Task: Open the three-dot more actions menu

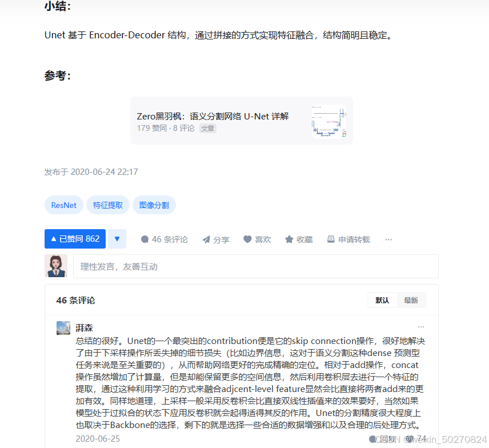Action: pos(388,239)
